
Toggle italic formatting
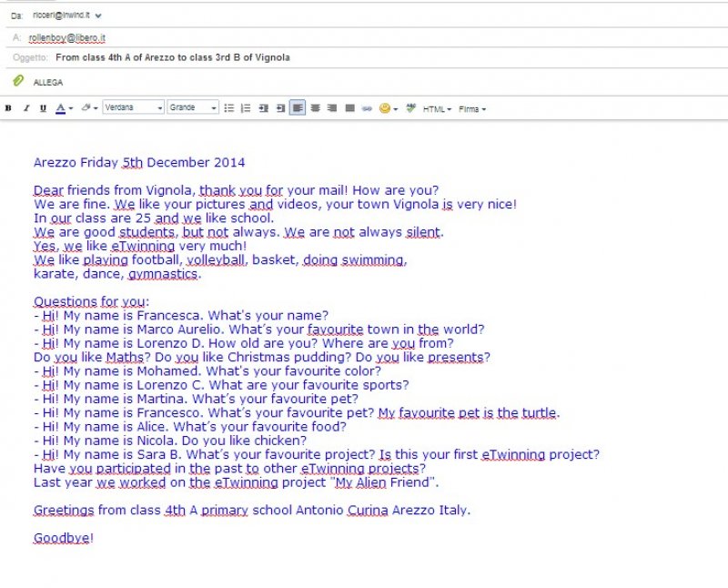(x=26, y=108)
